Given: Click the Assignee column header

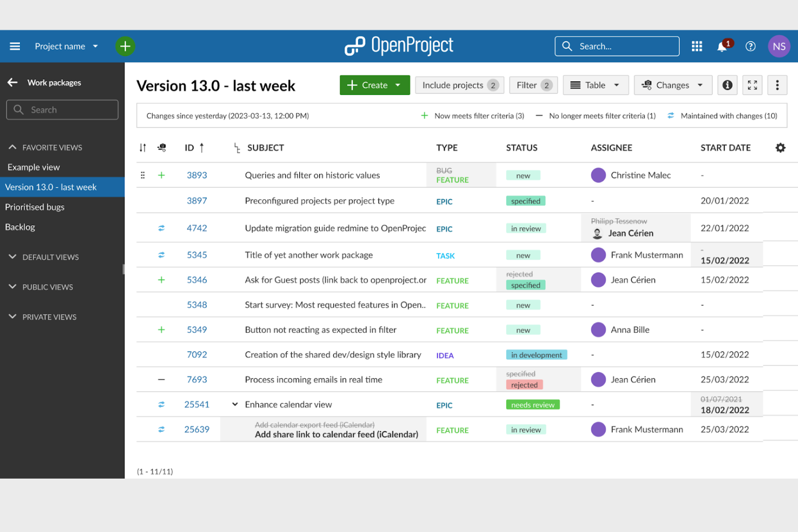Looking at the screenshot, I should click(611, 148).
